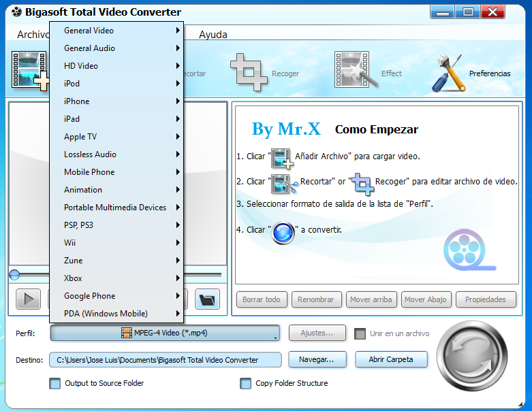Open Ajustes settings button
Screen dimensions: 532x411
(x=317, y=333)
